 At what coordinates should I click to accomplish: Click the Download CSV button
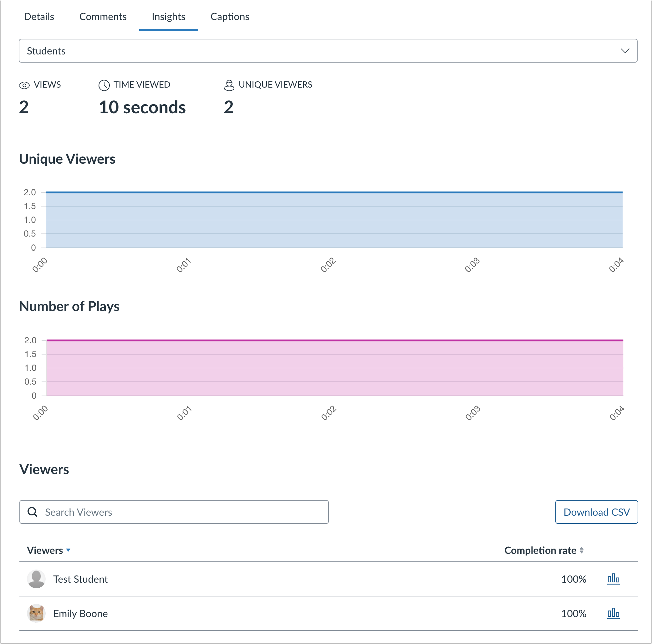click(596, 512)
